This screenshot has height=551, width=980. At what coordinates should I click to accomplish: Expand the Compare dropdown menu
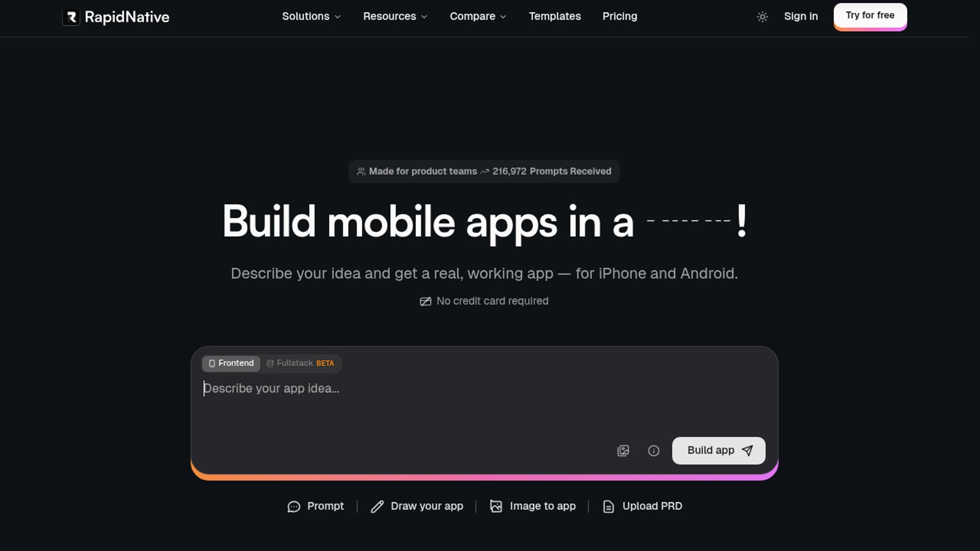(478, 16)
